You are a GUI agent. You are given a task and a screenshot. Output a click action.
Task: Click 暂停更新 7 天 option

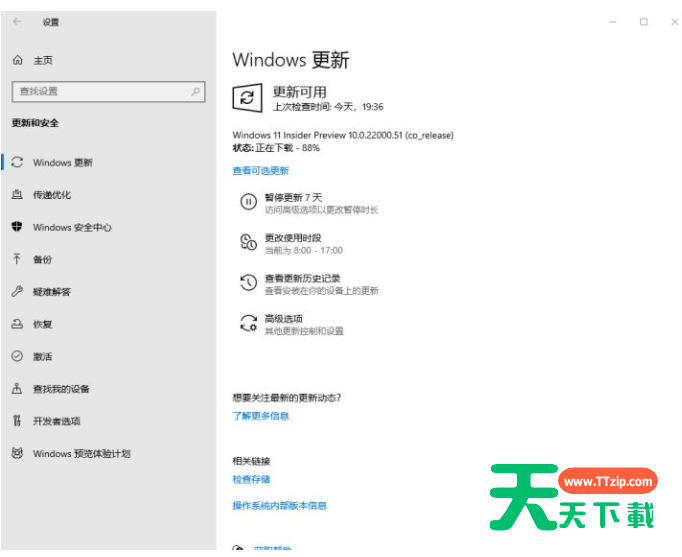pyautogui.click(x=294, y=198)
